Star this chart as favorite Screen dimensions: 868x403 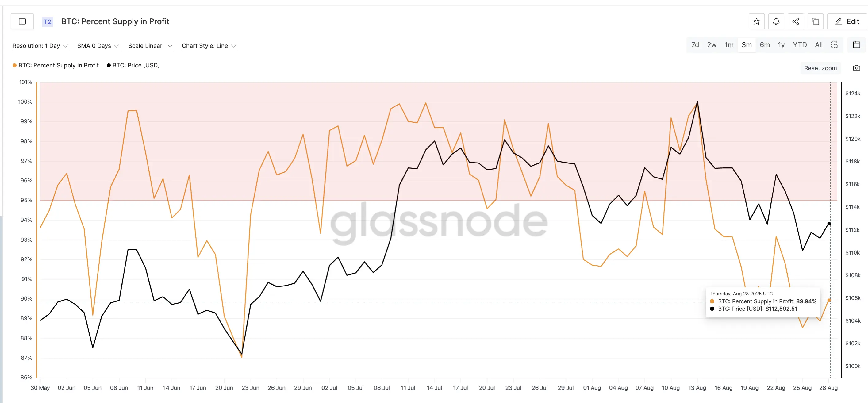[756, 21]
